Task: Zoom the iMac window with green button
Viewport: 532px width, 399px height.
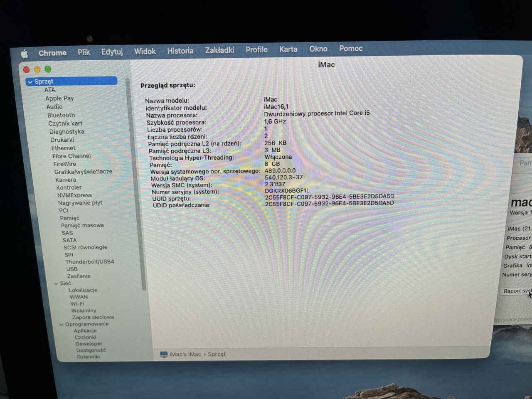Action: pyautogui.click(x=48, y=69)
